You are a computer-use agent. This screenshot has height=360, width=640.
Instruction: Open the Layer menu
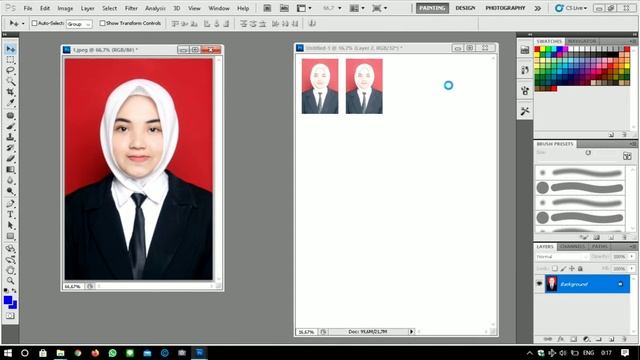pos(87,8)
